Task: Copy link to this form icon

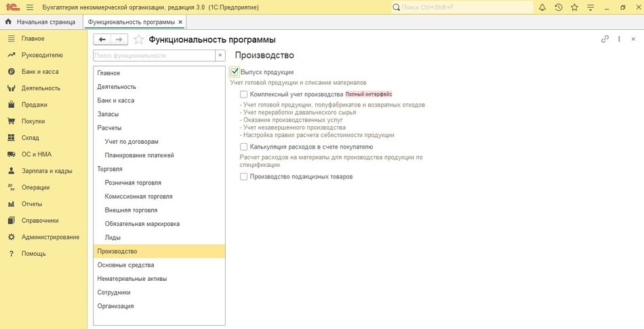Action: (605, 39)
